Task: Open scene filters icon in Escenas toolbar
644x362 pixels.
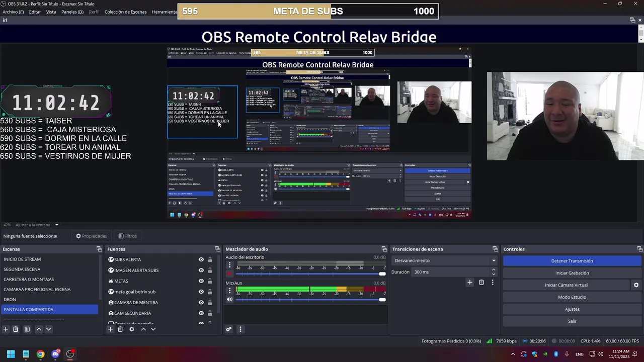Action: click(27, 329)
